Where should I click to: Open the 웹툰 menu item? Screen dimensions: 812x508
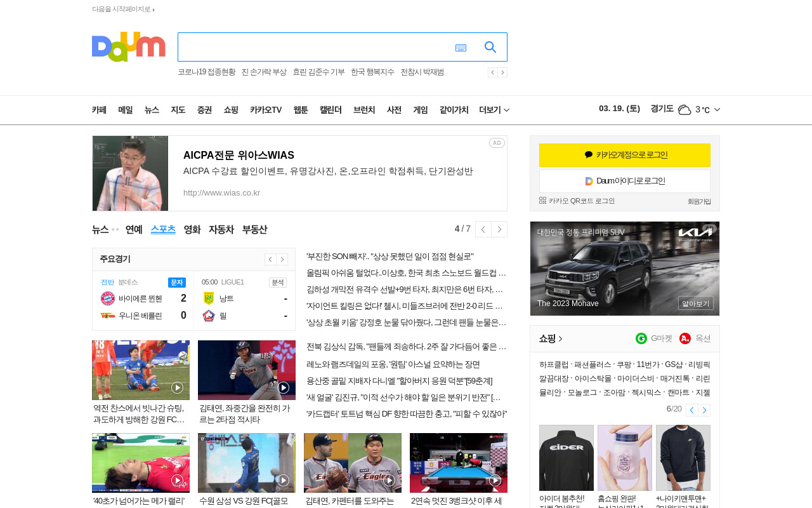pos(301,110)
